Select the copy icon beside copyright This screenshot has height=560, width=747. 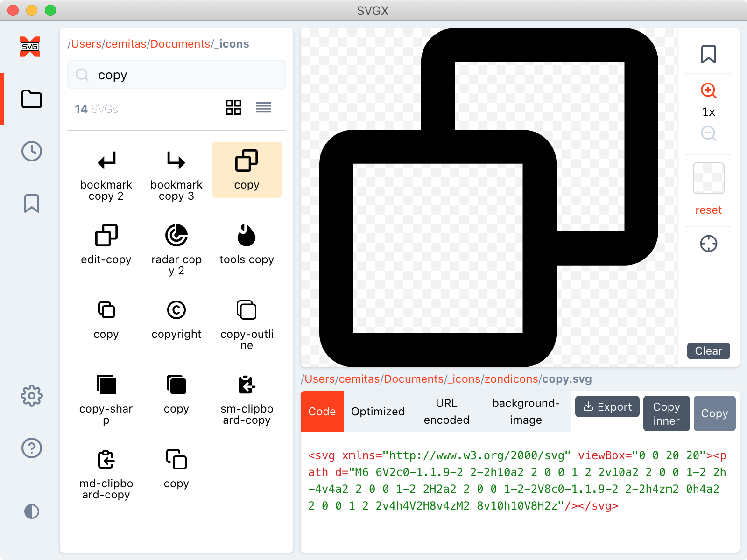click(106, 319)
